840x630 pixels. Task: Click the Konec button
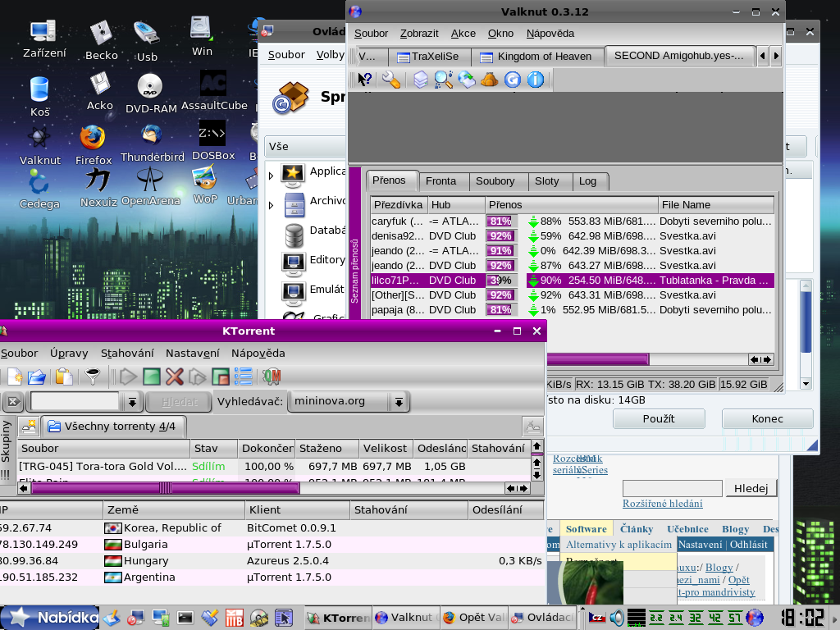coord(767,419)
